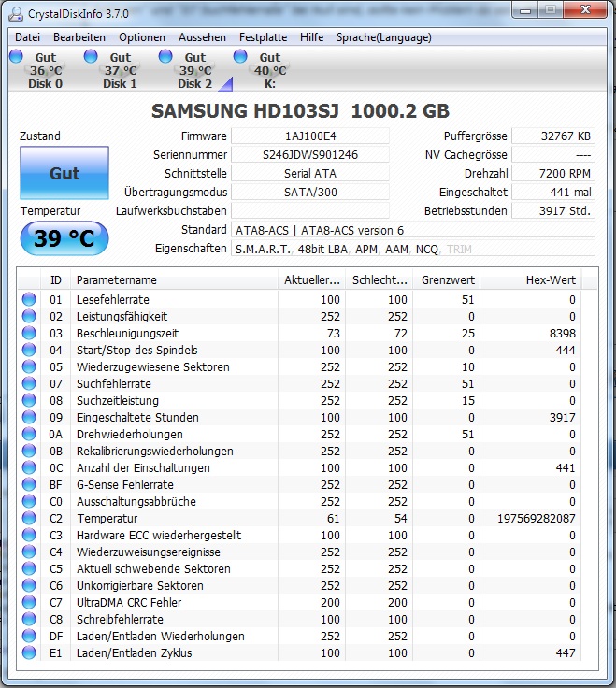Click the Eigenschaften field with S.M.A.R.T.
This screenshot has height=688, width=616.
[413, 249]
